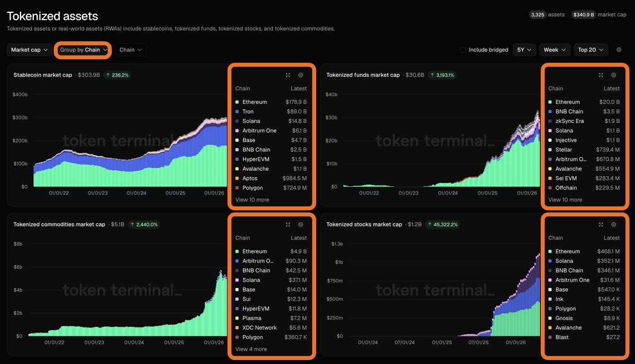Open settings gear for Tokenized funds chart
635x364 pixels.
pyautogui.click(x=614, y=75)
